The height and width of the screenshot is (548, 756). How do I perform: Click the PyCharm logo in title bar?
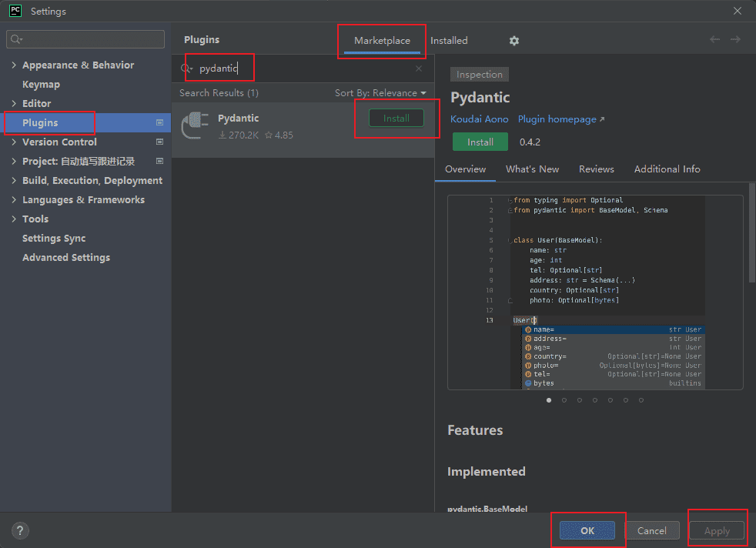pyautogui.click(x=15, y=11)
